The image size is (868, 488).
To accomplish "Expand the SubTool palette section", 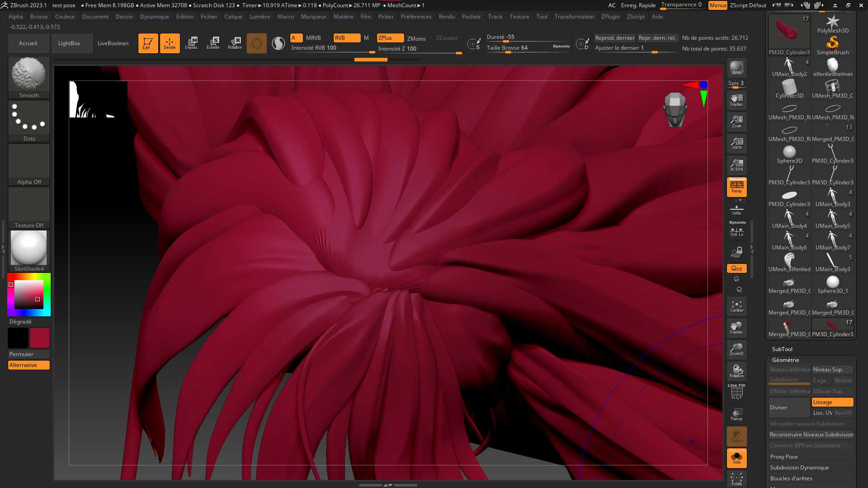I will click(782, 349).
